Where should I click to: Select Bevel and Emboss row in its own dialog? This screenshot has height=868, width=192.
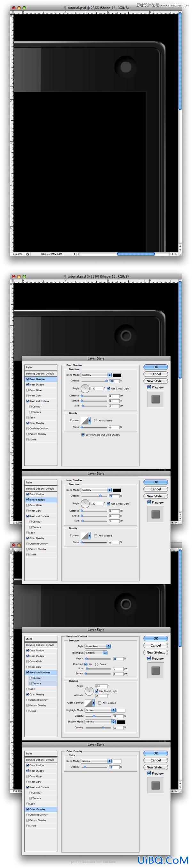point(41,672)
